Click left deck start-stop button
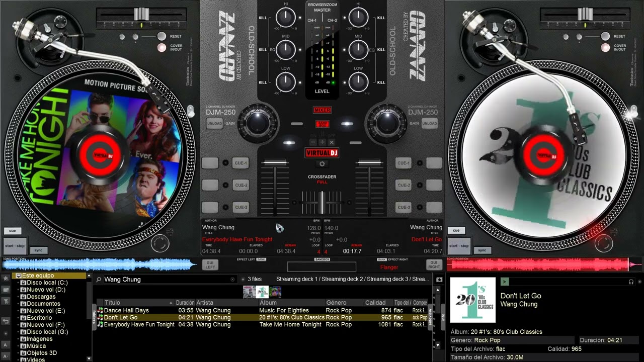This screenshot has width=644, height=362. pyautogui.click(x=15, y=246)
